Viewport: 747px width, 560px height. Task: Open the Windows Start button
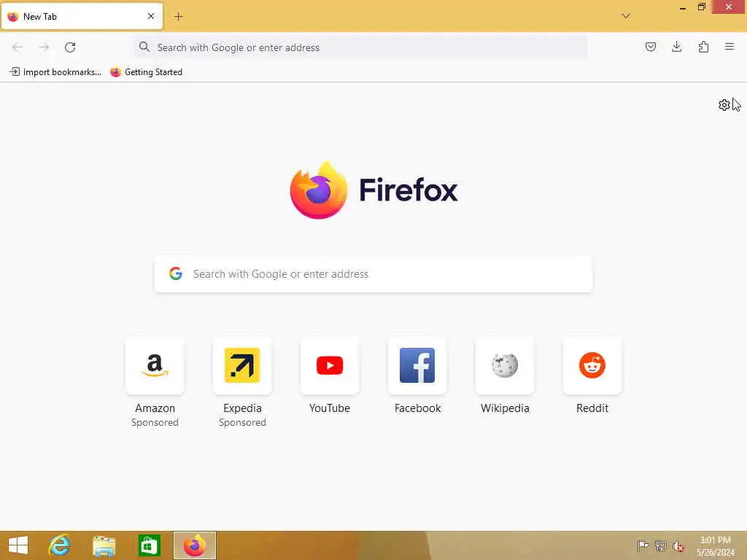point(18,545)
